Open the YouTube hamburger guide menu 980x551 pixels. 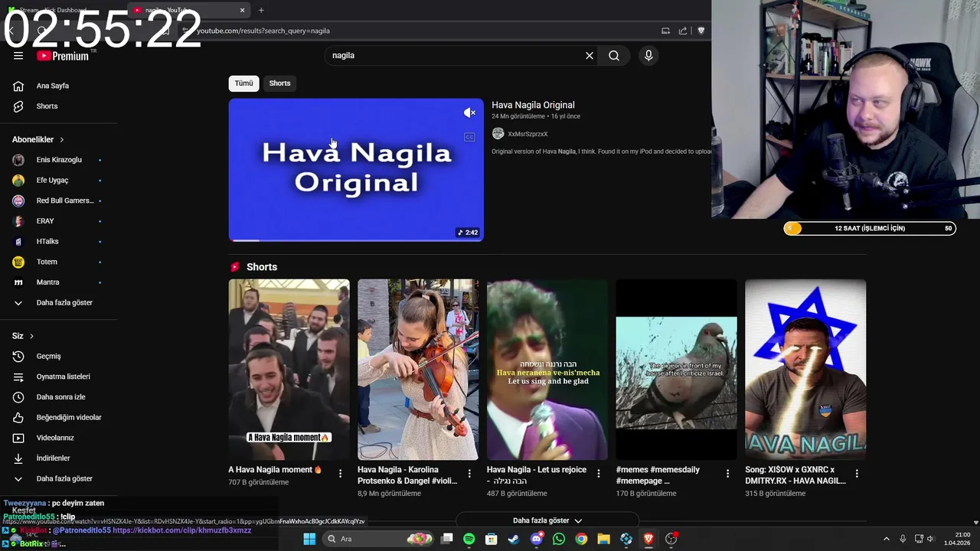click(18, 55)
